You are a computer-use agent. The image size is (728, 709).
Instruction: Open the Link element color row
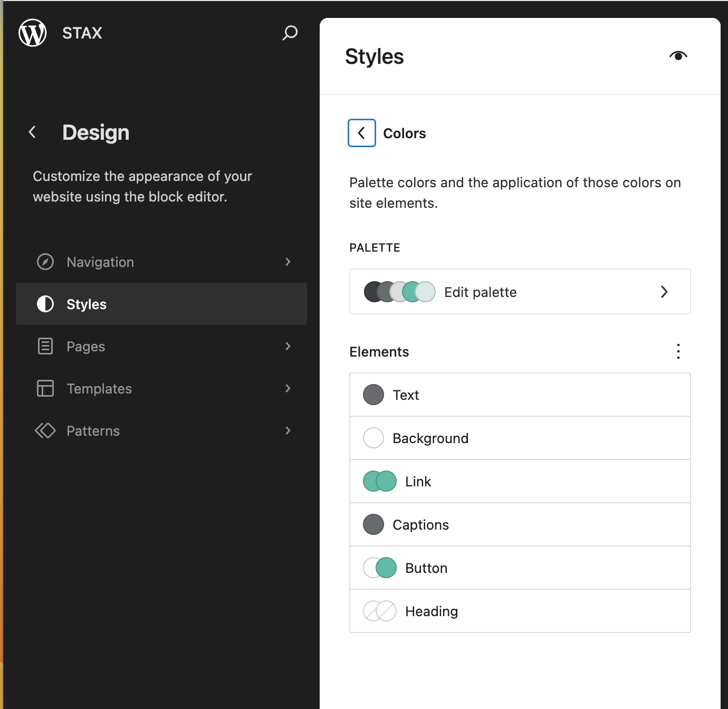coord(520,481)
